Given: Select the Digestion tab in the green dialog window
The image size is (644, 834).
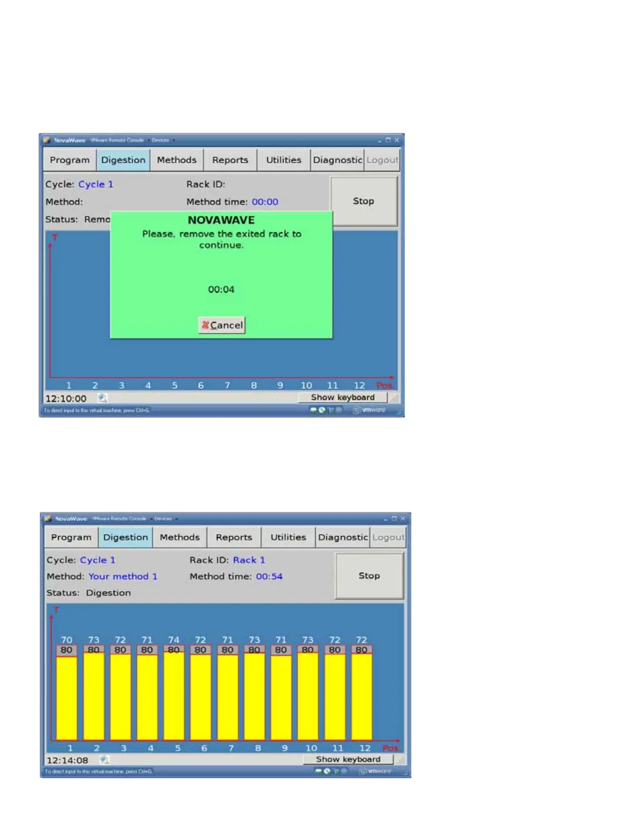Looking at the screenshot, I should pyautogui.click(x=123, y=160).
